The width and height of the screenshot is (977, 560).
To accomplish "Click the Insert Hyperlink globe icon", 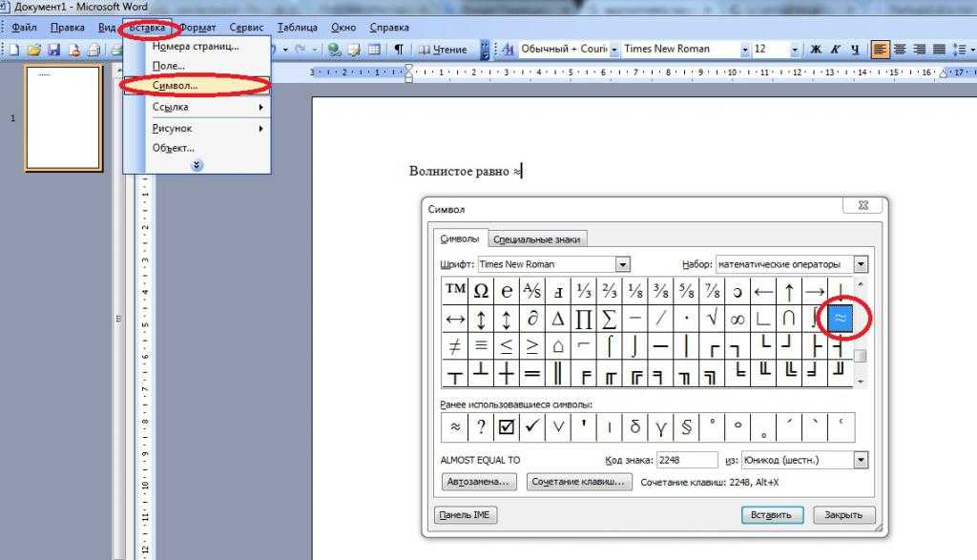I will pos(335,50).
